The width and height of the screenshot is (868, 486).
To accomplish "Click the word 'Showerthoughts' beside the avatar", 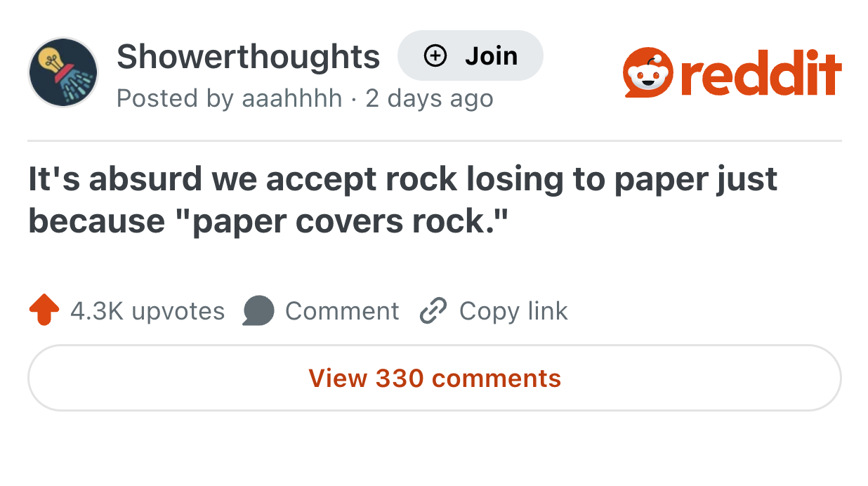I will click(x=248, y=56).
